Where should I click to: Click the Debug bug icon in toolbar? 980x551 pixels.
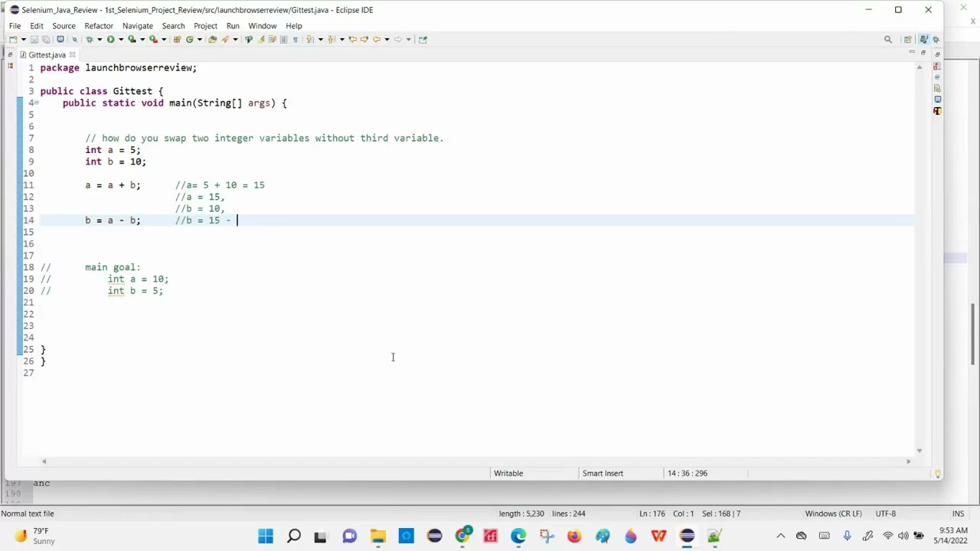[x=90, y=39]
